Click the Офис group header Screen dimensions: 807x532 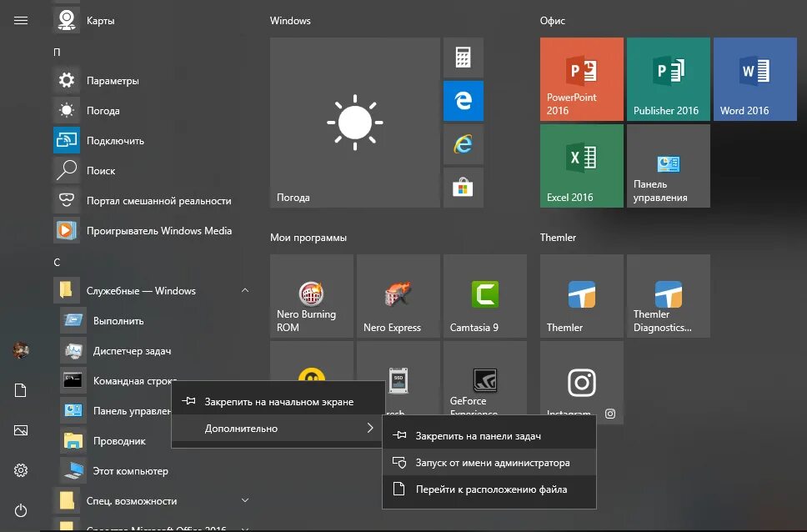click(552, 21)
